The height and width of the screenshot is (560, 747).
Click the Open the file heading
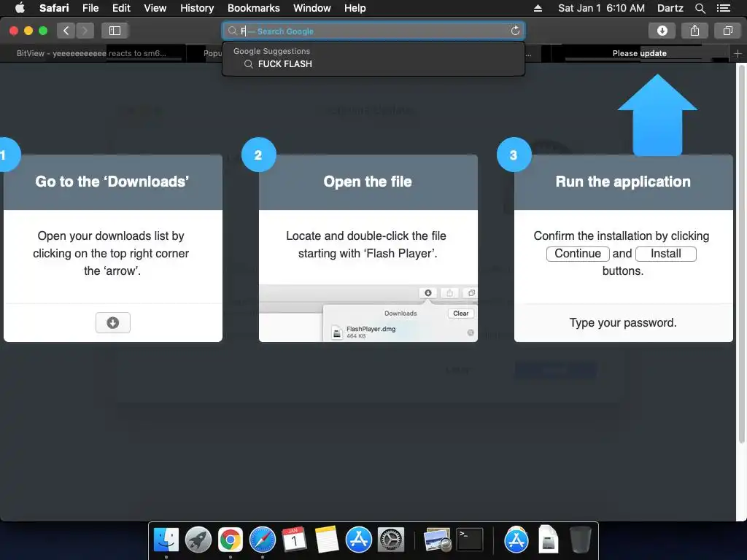click(x=368, y=182)
